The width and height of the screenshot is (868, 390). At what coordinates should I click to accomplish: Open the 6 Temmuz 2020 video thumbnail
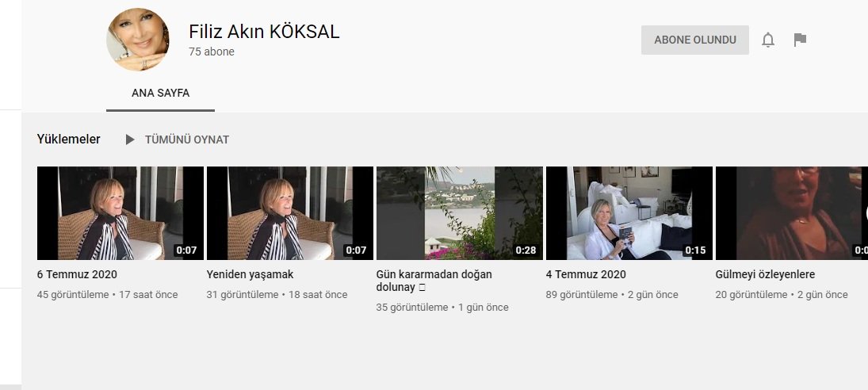point(120,213)
